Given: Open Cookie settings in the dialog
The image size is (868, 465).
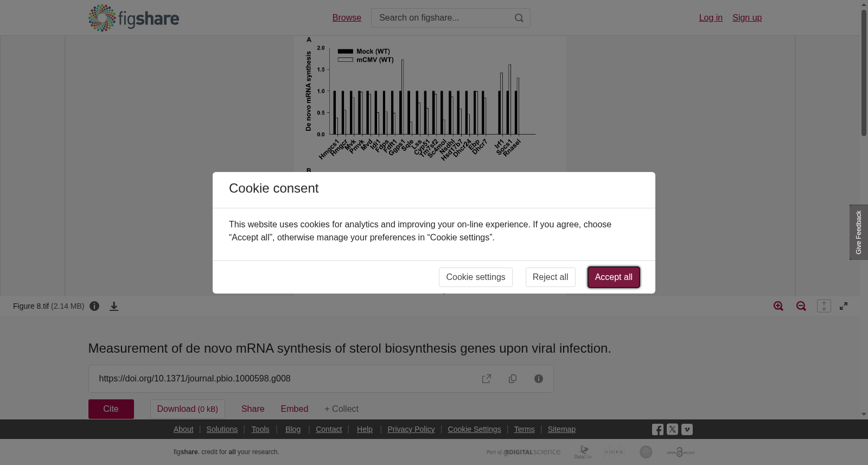Looking at the screenshot, I should tap(476, 277).
